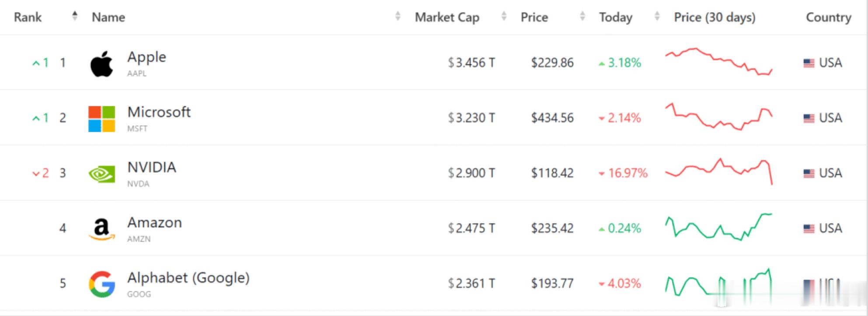Screen dimensions: 868x316
Task: Sort by Market Cap using its arrows
Action: tap(504, 16)
